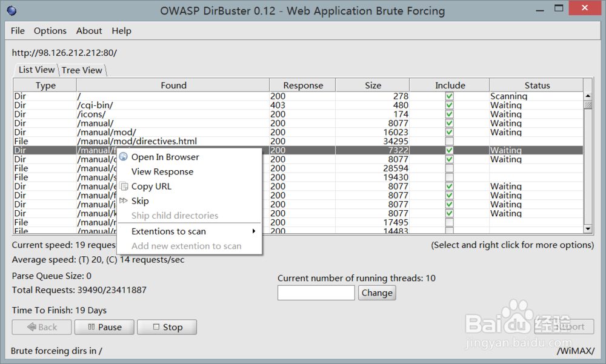The width and height of the screenshot is (606, 364).
Task: Click Brute forceing dirs in / status text
Action: point(56,351)
